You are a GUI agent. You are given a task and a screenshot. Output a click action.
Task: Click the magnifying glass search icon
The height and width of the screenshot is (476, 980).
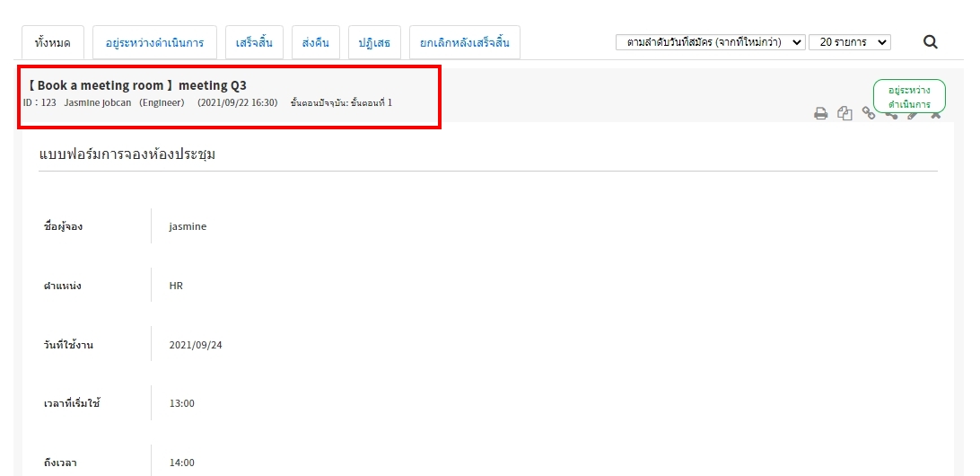point(931,41)
